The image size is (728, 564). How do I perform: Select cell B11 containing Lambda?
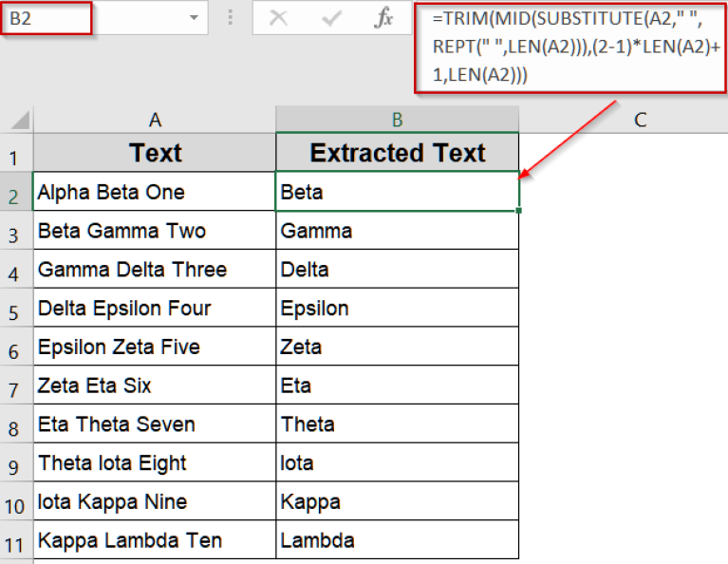(398, 541)
